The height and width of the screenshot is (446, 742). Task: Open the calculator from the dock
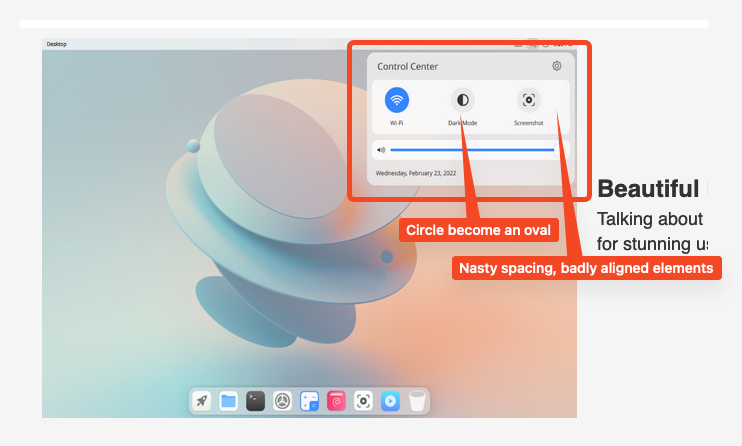click(x=309, y=401)
